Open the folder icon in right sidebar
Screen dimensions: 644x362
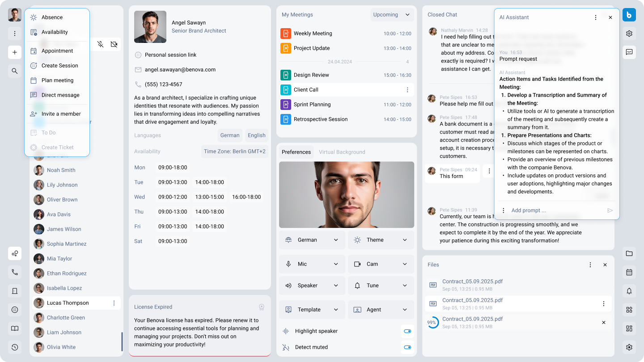click(x=629, y=253)
